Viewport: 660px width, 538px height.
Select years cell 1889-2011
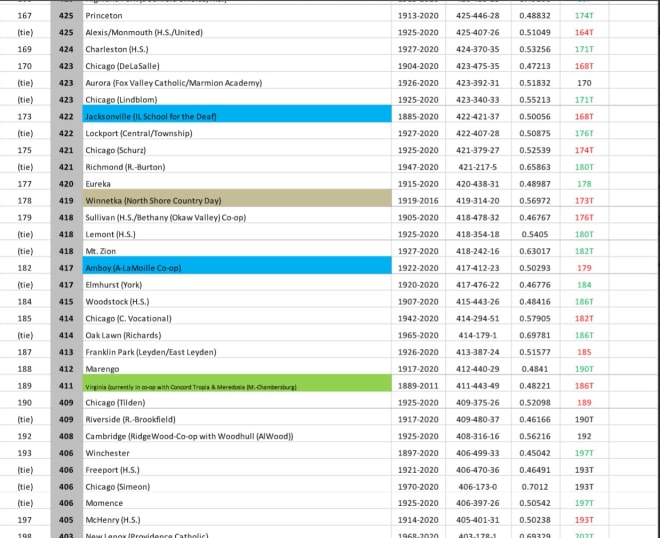tap(418, 386)
